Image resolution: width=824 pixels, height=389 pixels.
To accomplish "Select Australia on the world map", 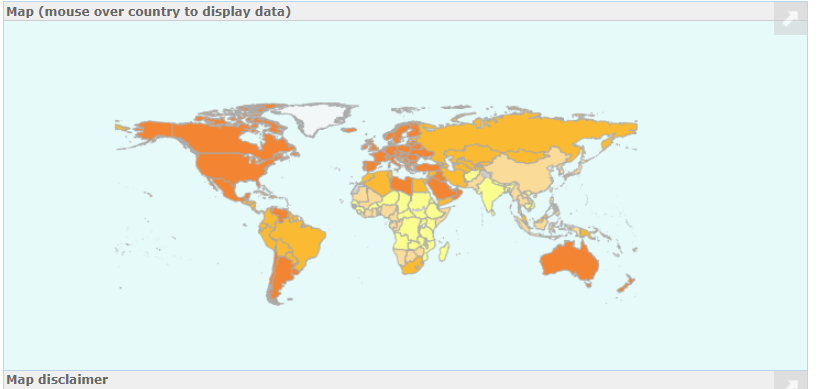I will coord(570,261).
